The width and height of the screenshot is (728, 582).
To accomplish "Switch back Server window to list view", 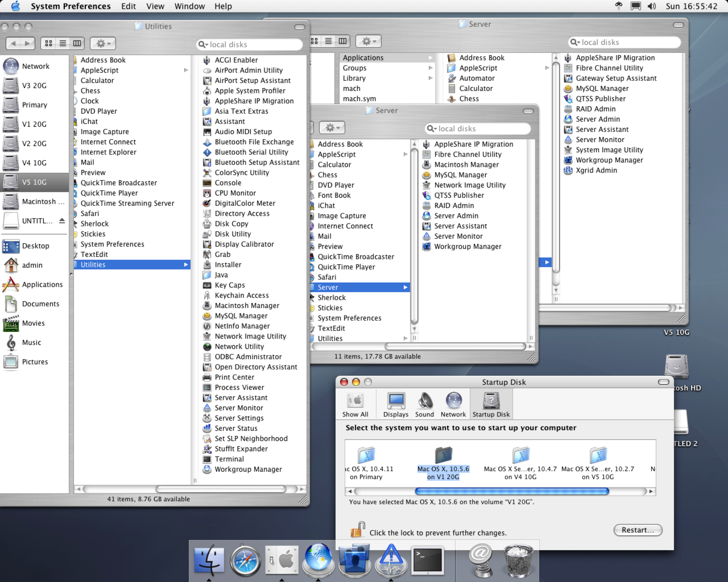I will 328,41.
